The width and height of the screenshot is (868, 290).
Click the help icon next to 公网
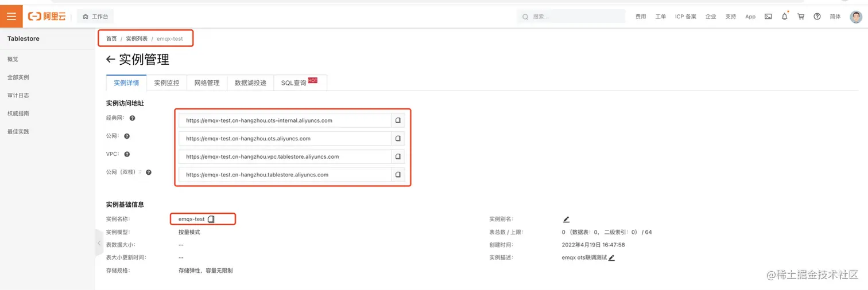click(127, 136)
